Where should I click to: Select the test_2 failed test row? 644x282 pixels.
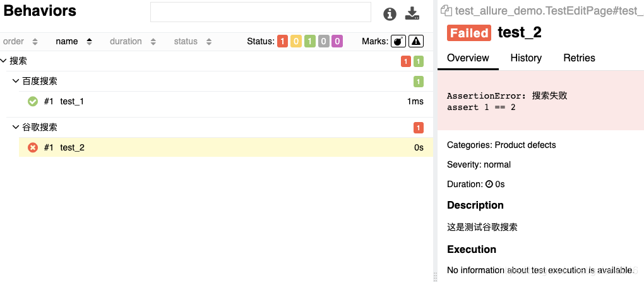(x=226, y=147)
